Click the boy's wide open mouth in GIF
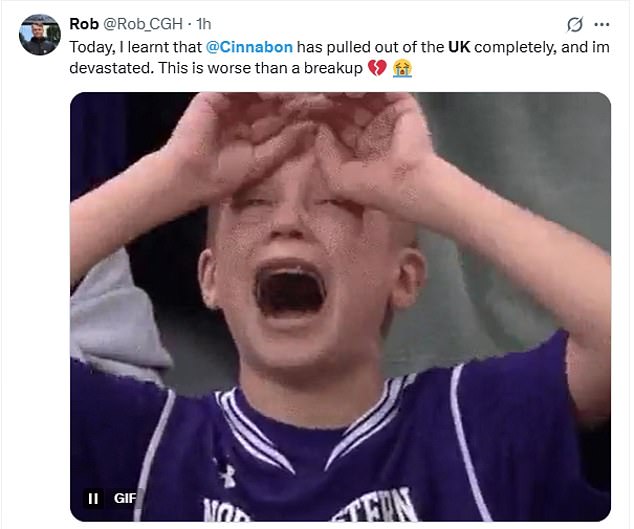Screen dimensions: 634x529 pos(290,289)
